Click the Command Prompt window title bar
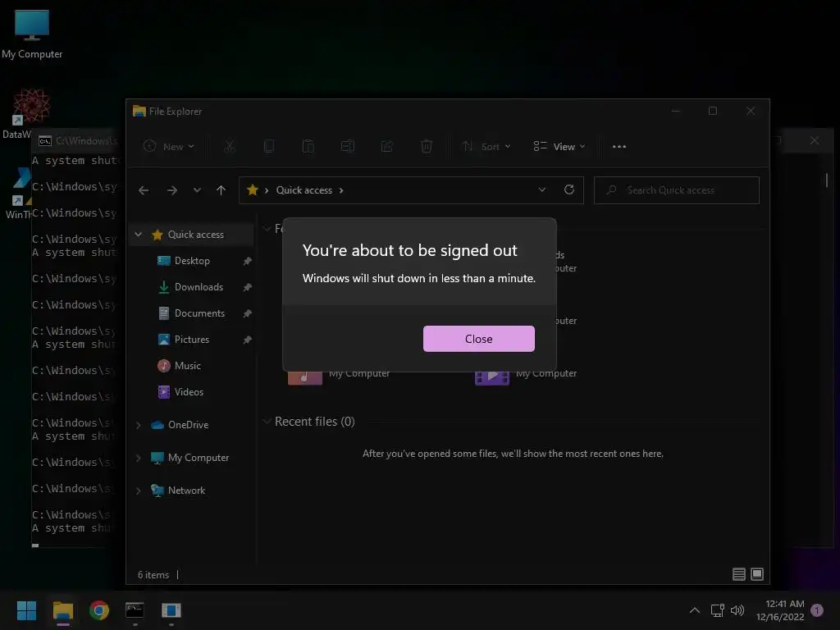 click(x=78, y=141)
